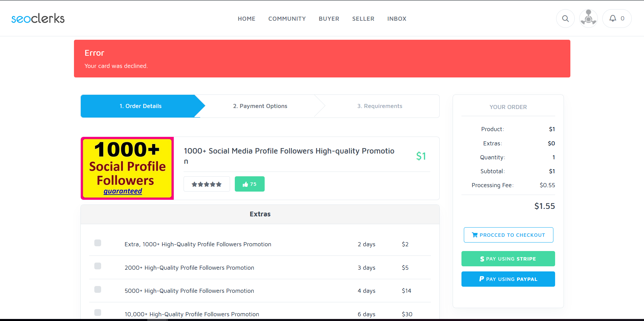Click the Error heading in red banner

[x=94, y=53]
